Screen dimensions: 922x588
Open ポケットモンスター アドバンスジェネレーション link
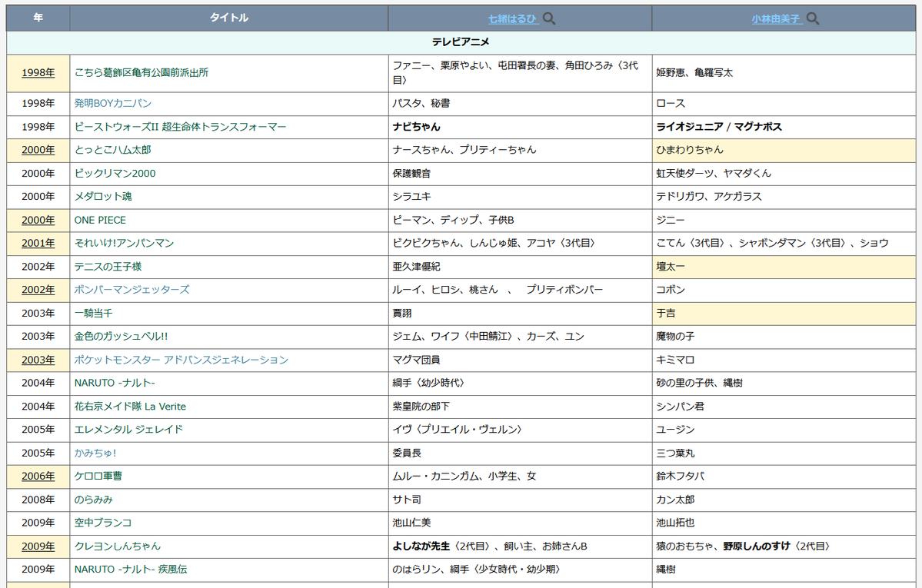(181, 359)
